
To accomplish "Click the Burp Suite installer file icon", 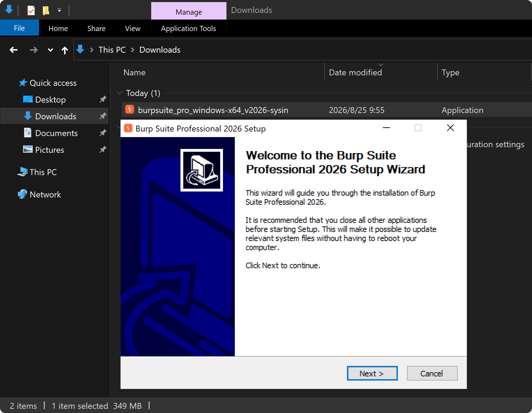I will pyautogui.click(x=130, y=110).
